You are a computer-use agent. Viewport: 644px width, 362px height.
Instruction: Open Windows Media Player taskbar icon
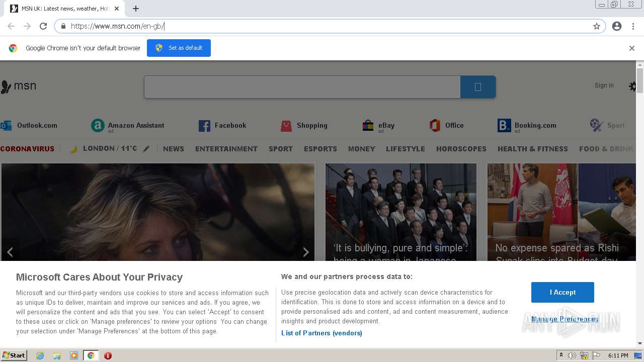pyautogui.click(x=74, y=355)
